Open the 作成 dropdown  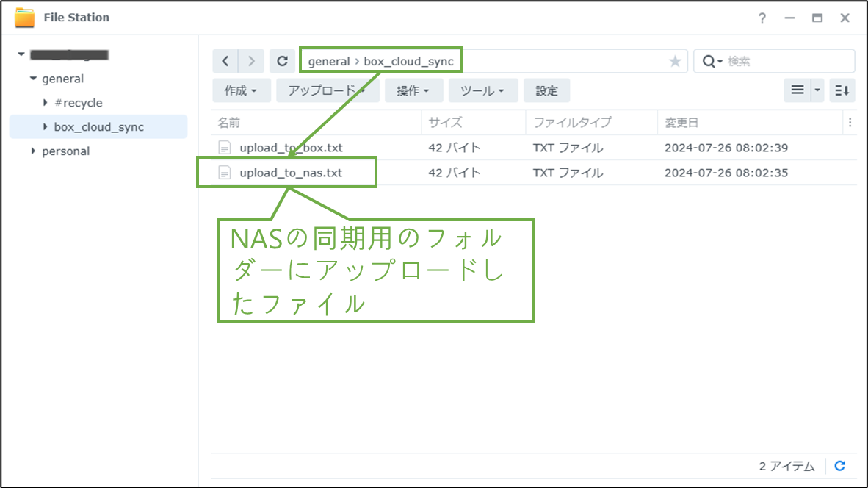click(241, 90)
